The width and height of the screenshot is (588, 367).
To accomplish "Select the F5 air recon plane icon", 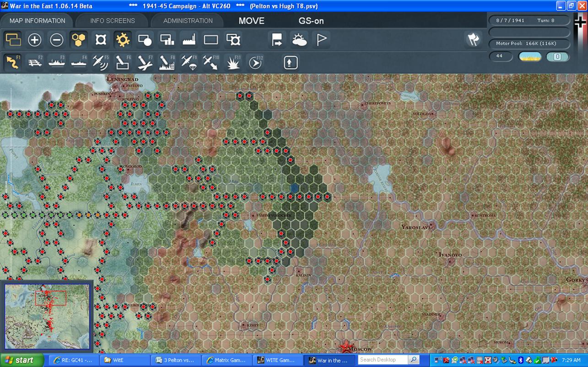I will pos(101,62).
